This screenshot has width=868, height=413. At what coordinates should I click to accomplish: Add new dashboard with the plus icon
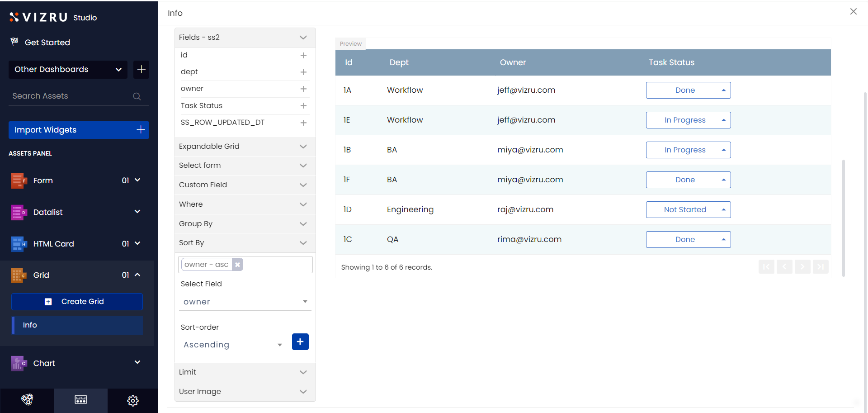(x=141, y=70)
